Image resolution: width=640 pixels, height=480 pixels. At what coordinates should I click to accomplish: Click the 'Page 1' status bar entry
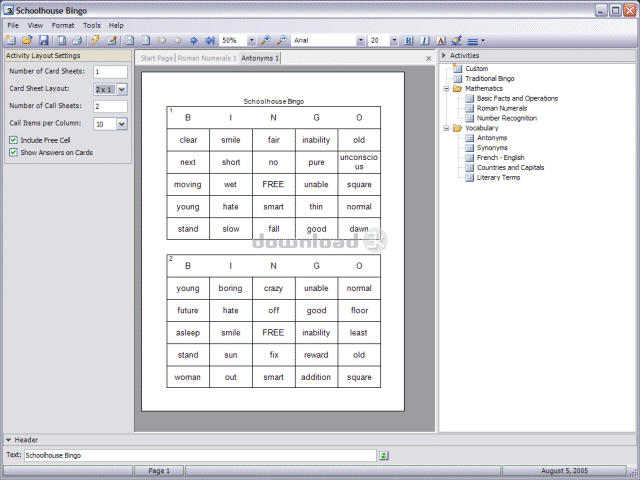[x=159, y=471]
